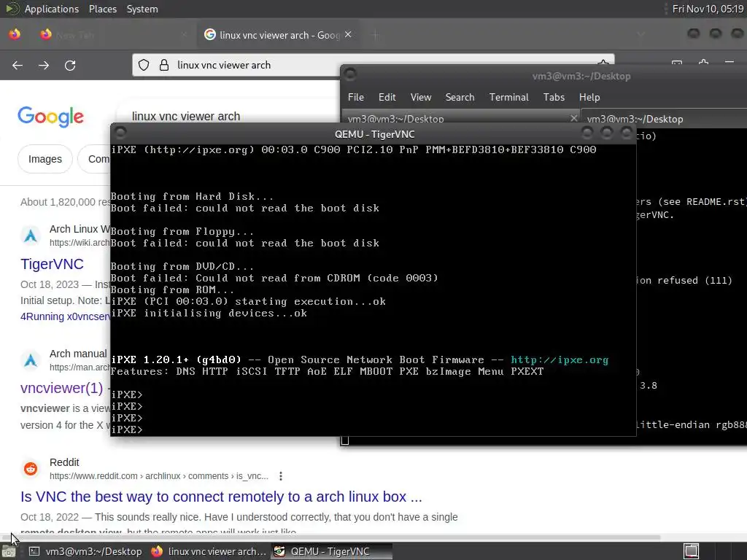Click the Firefox bookmark star icon
This screenshot has height=560, width=747.
(603, 63)
